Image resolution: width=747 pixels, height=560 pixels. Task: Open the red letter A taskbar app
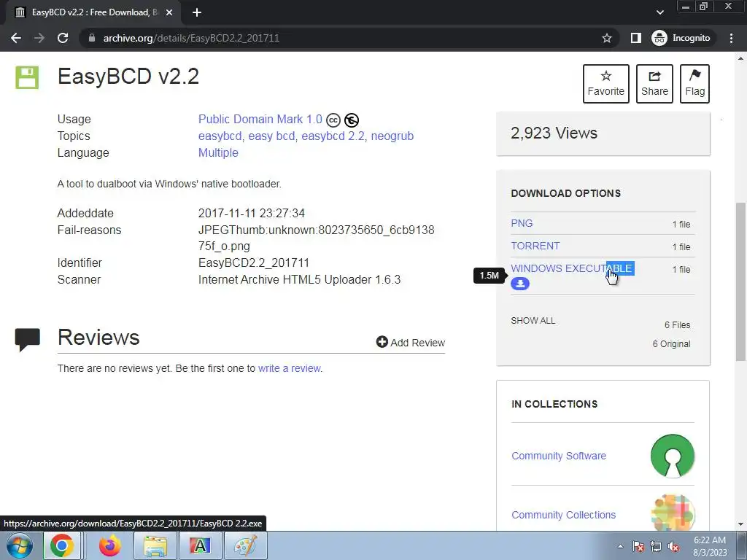[x=200, y=545]
